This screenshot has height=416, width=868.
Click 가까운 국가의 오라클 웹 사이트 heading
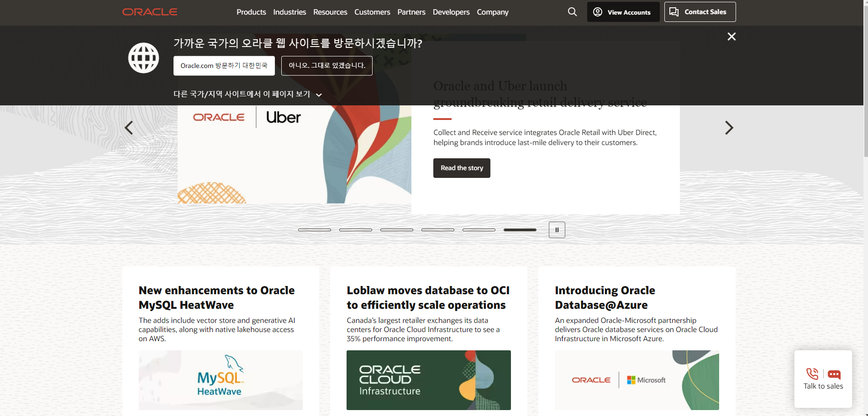click(x=298, y=43)
